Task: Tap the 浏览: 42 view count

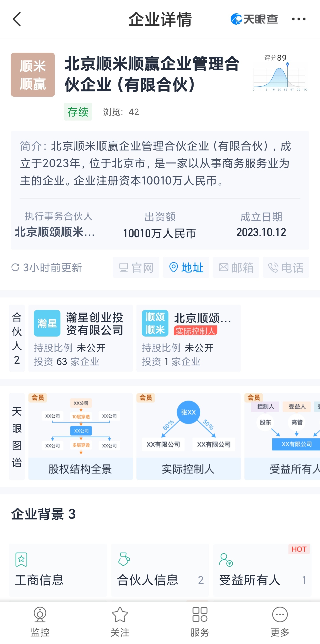Action: tap(121, 112)
